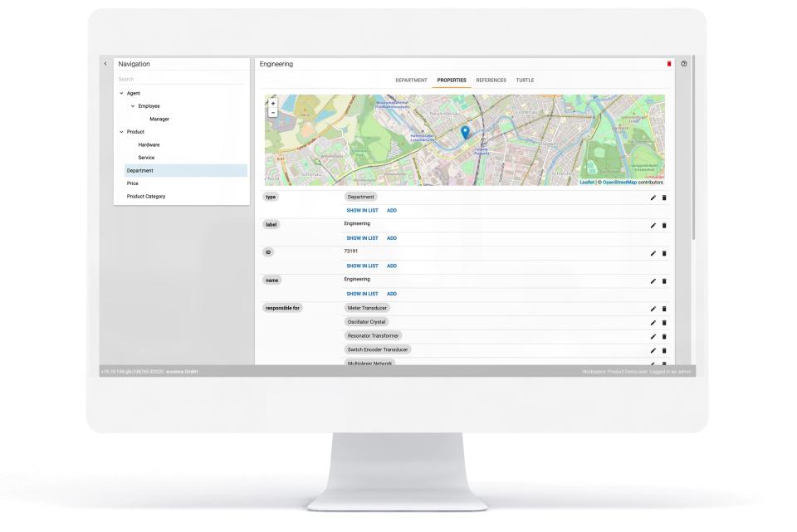
Task: Delete the type property with its trash icon
Action: [x=664, y=198]
